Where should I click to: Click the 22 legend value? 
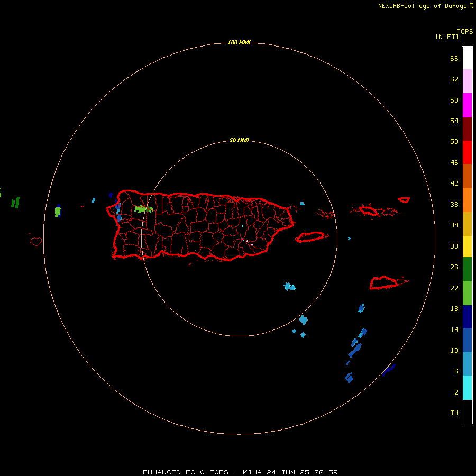tap(454, 288)
